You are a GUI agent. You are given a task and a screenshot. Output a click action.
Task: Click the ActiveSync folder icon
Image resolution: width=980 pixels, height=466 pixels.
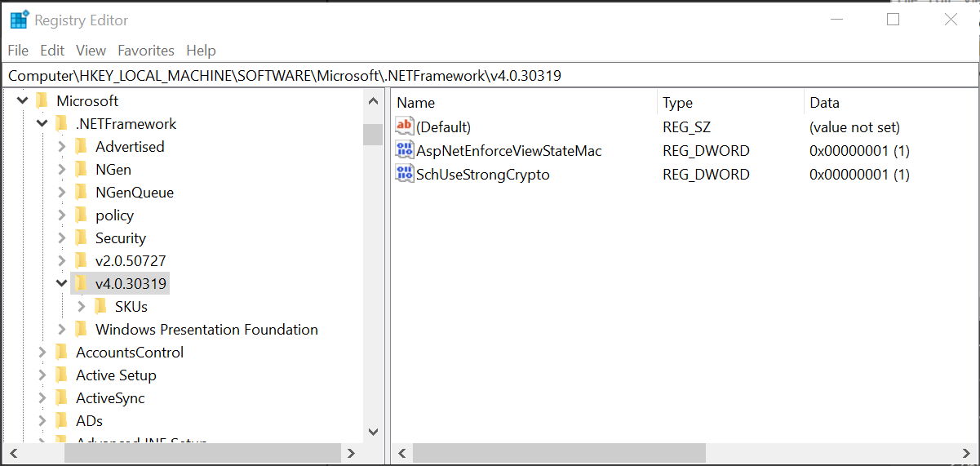tap(62, 398)
